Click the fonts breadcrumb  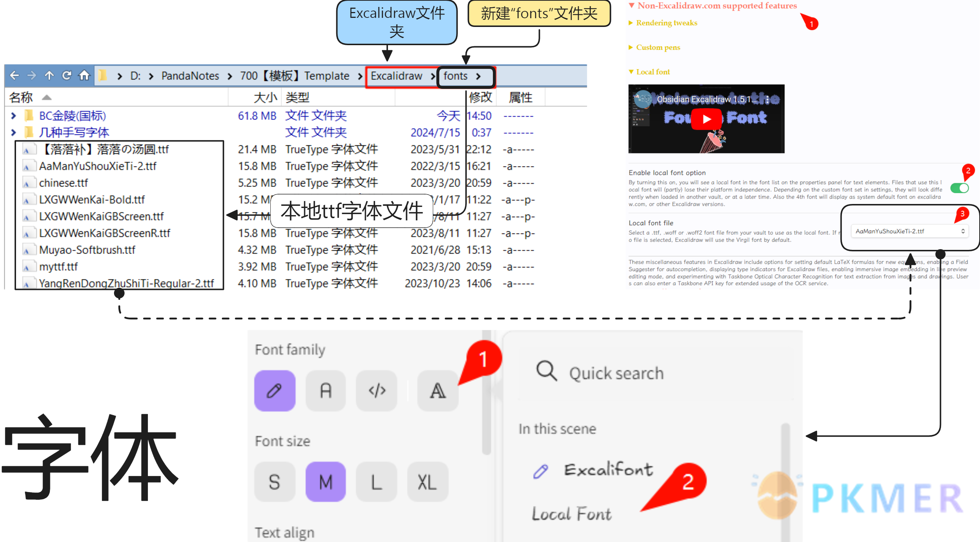coord(455,76)
